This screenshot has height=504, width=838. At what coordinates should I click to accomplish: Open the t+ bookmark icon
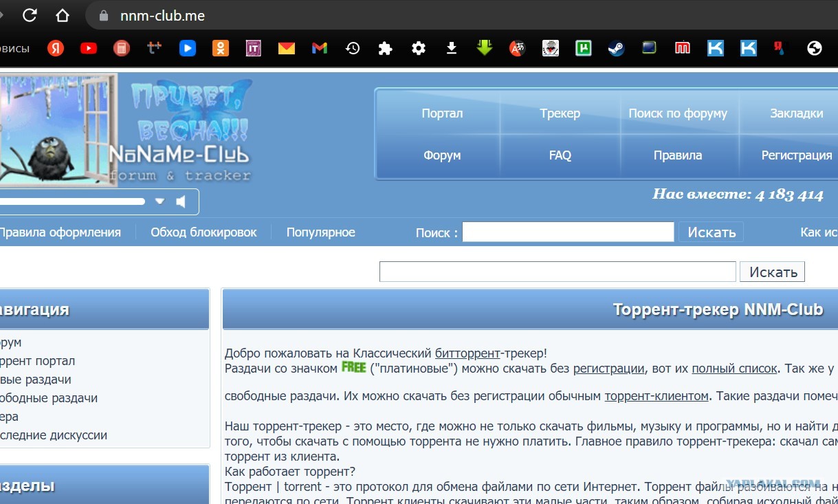coord(155,48)
